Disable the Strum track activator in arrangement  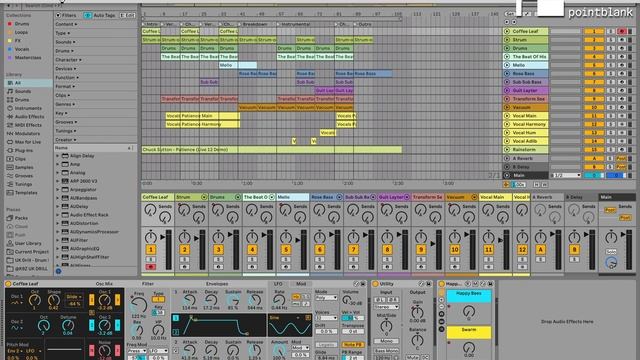(x=593, y=40)
